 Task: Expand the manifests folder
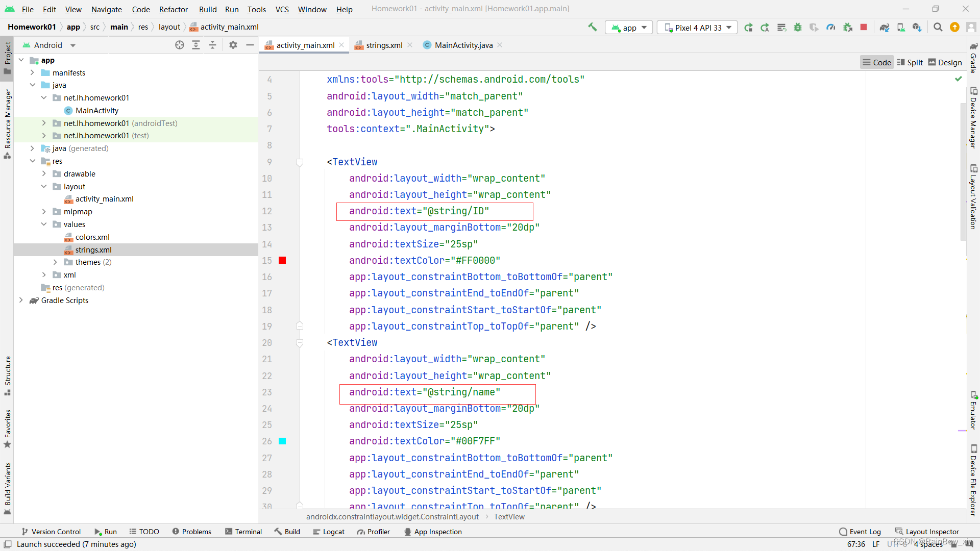[x=33, y=72]
